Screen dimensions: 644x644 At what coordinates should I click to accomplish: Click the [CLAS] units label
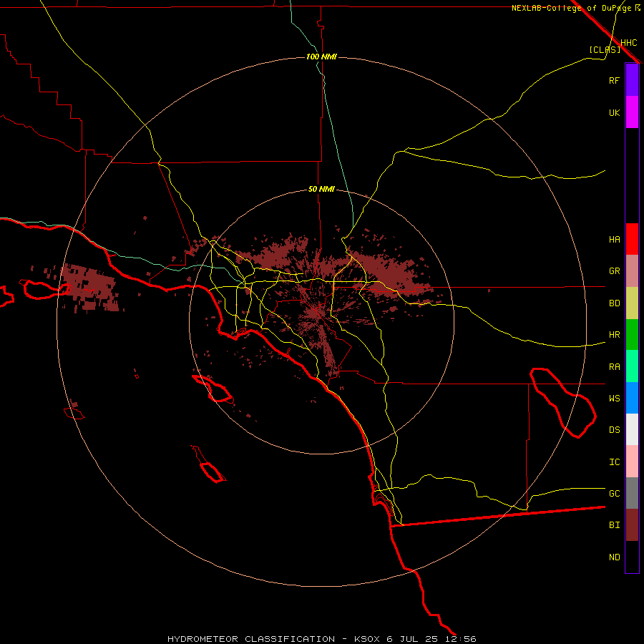click(605, 49)
